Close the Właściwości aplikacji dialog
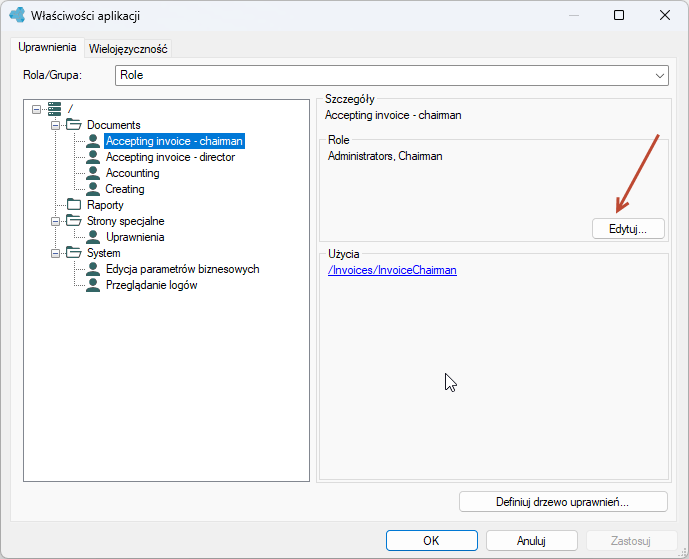 665,15
